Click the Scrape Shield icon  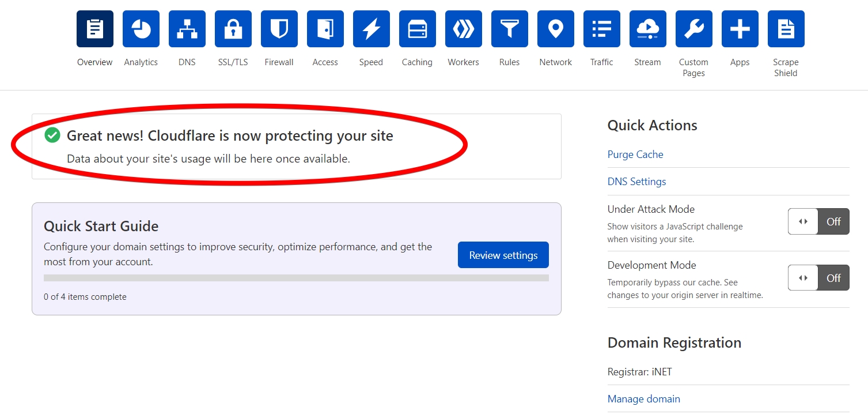786,28
